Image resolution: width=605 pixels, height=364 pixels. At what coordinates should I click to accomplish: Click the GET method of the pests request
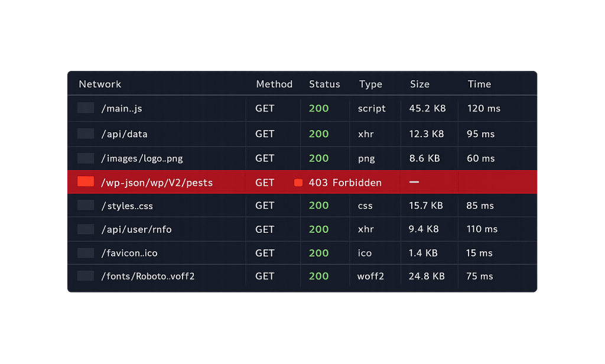(265, 183)
